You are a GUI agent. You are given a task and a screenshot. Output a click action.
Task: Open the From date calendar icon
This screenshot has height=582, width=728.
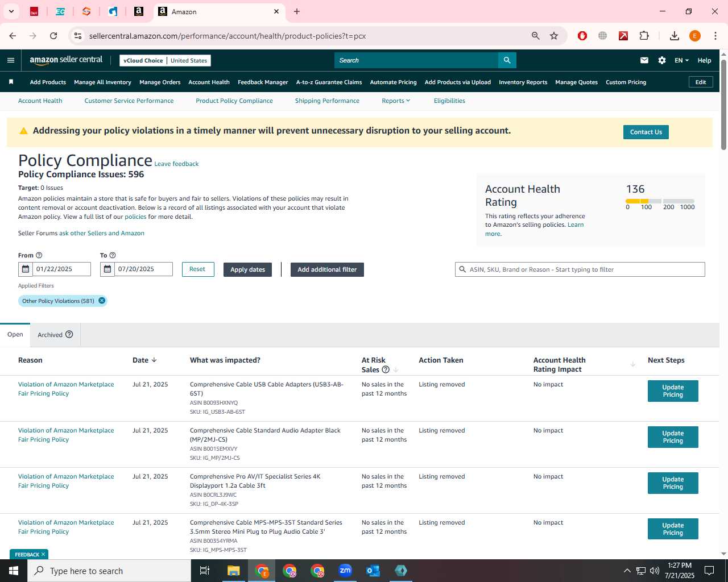pyautogui.click(x=26, y=269)
